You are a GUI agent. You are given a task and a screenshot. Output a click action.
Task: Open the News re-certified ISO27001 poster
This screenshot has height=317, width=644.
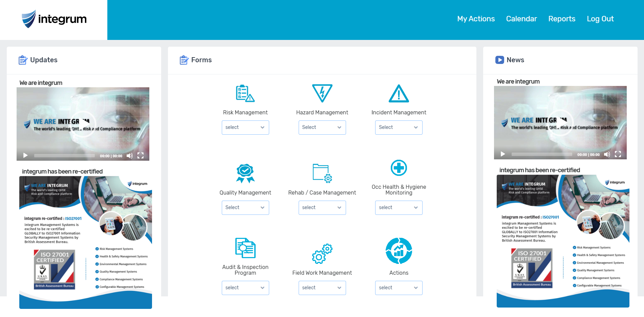pyautogui.click(x=563, y=241)
